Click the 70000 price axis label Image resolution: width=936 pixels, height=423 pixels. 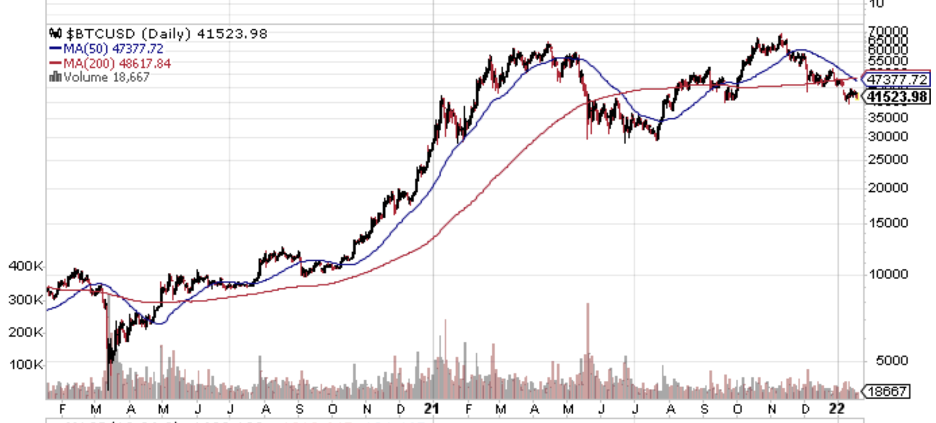point(889,30)
